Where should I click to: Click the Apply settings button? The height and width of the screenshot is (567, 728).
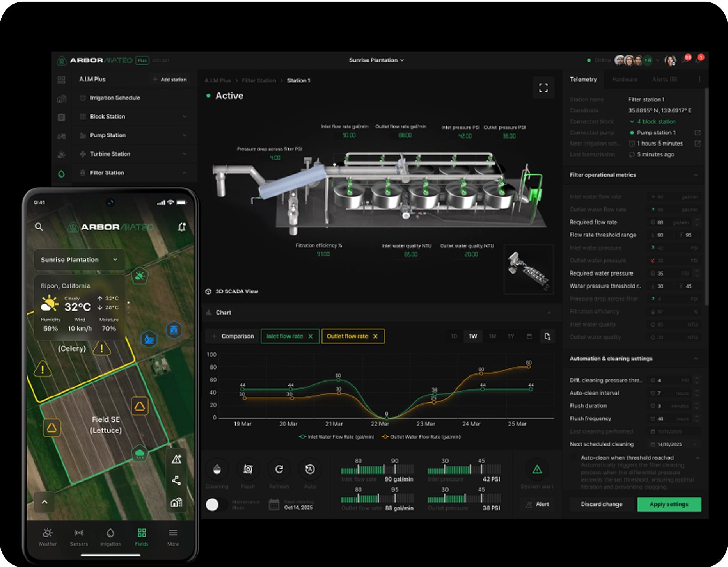pyautogui.click(x=669, y=504)
